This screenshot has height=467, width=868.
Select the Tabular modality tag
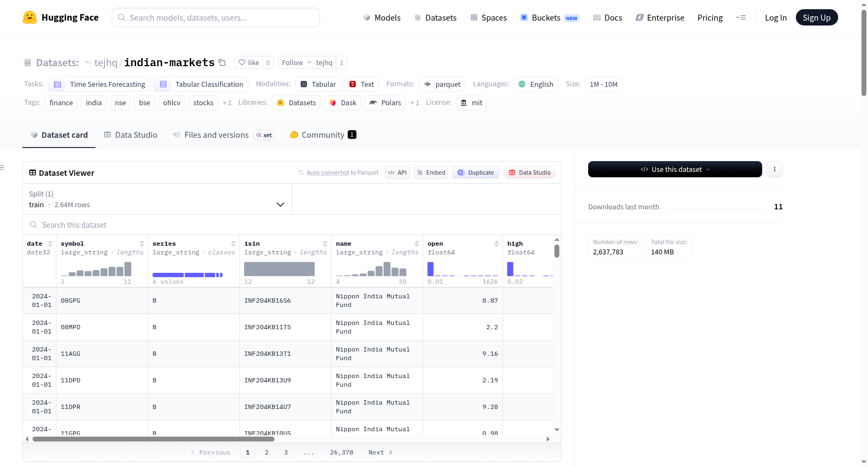(318, 84)
